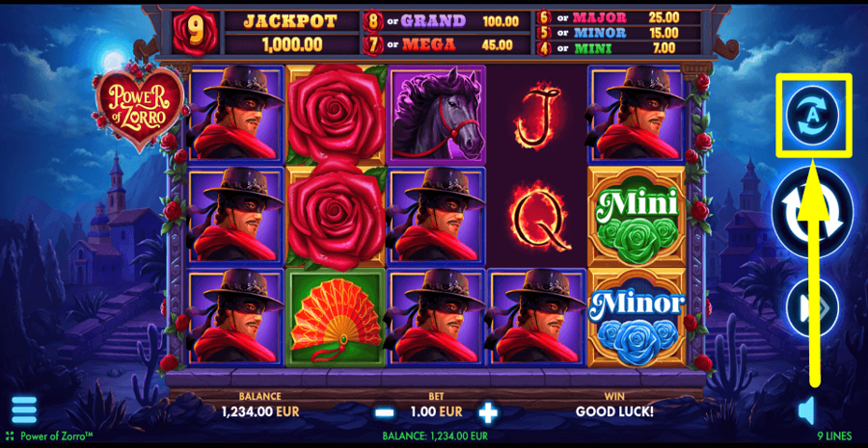Image resolution: width=868 pixels, height=448 pixels.
Task: Spin the reels with the main button
Action: [x=813, y=213]
